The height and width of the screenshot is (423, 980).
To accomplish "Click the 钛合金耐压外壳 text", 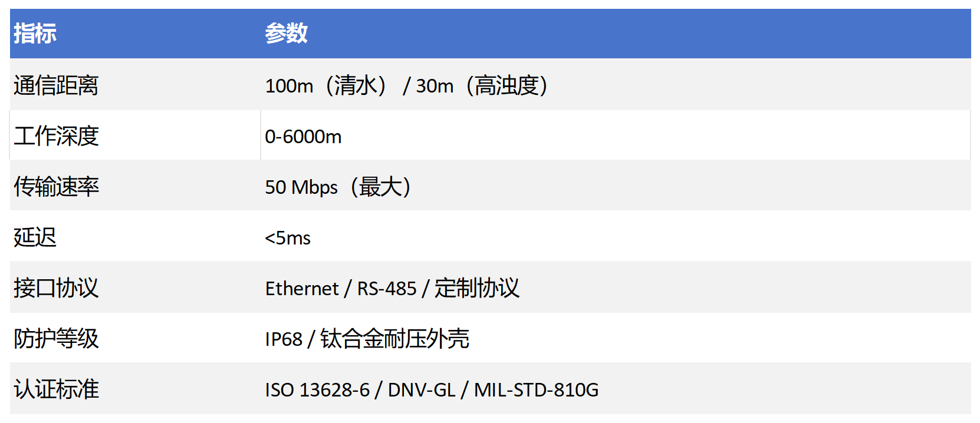I will click(x=394, y=339).
